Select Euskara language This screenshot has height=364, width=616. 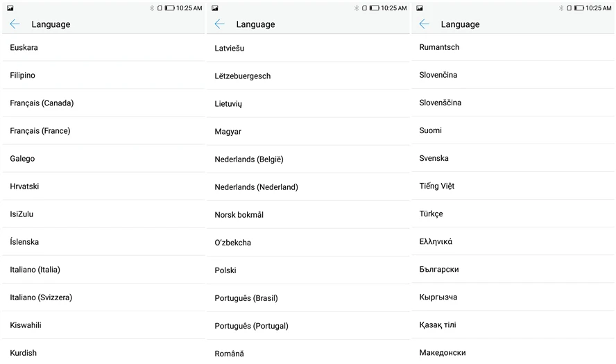pyautogui.click(x=104, y=48)
